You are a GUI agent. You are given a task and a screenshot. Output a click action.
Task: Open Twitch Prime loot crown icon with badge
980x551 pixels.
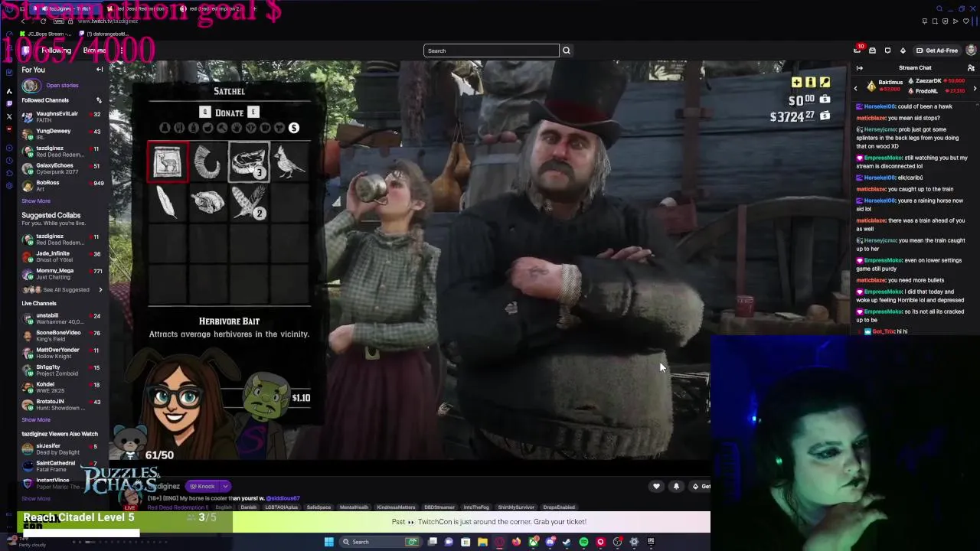pos(857,50)
